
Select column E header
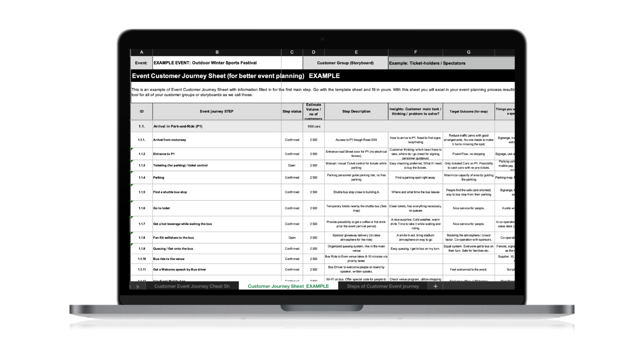(x=356, y=52)
